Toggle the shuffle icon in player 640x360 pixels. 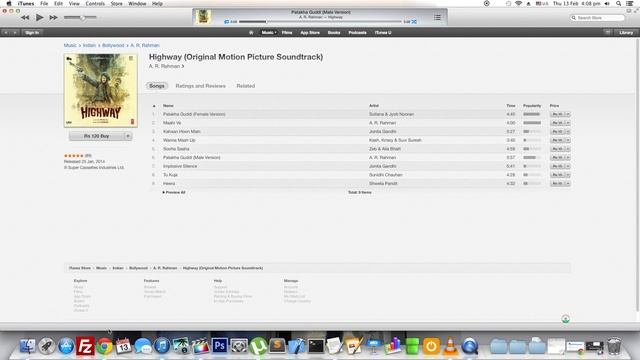pos(414,22)
